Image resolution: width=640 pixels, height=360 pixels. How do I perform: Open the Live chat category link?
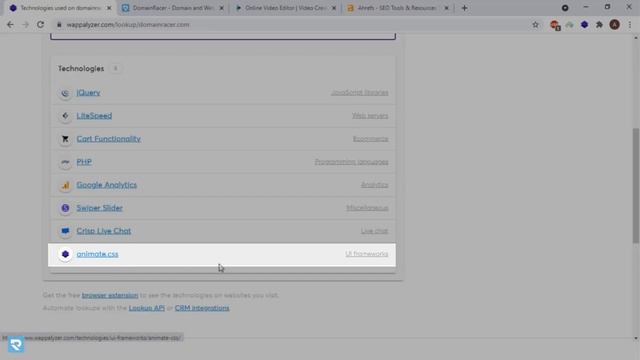coord(375,231)
